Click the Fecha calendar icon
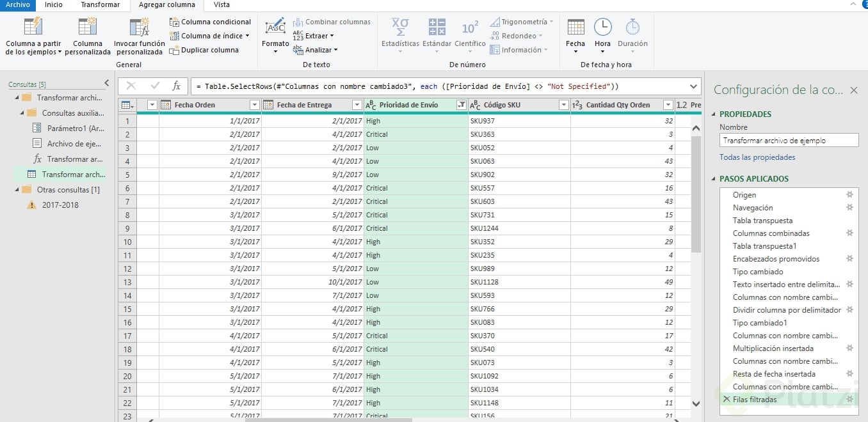Viewport: 868px width, 422px height. point(575,27)
